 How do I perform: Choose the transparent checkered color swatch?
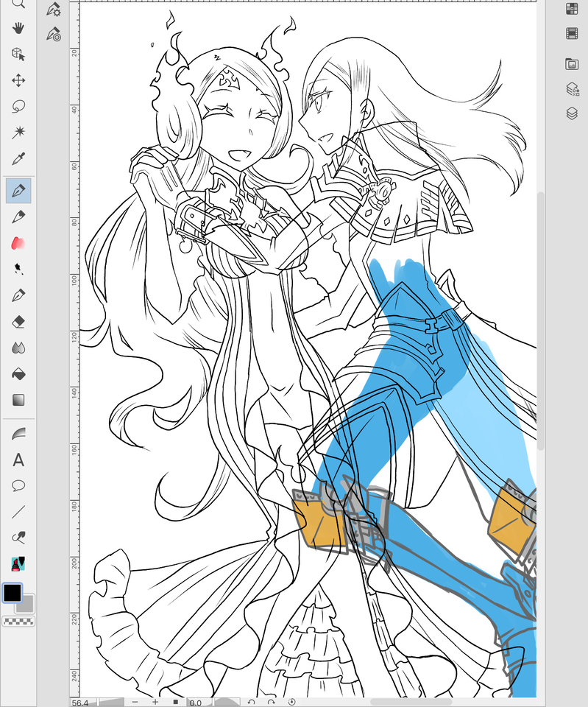(x=18, y=622)
